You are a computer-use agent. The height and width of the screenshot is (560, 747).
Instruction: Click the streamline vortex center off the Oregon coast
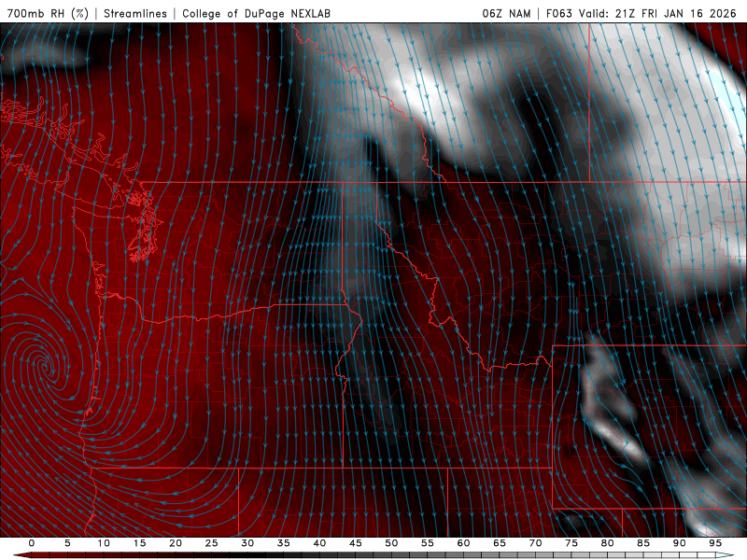[x=44, y=366]
